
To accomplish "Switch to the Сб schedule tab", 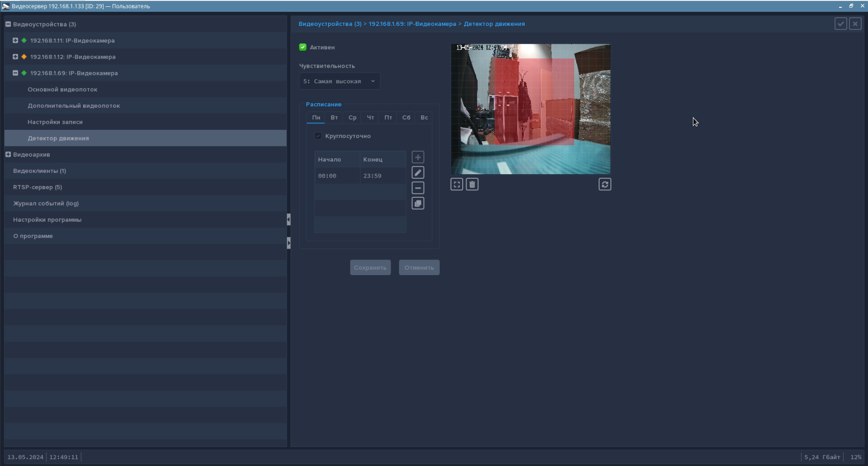I will pos(406,117).
